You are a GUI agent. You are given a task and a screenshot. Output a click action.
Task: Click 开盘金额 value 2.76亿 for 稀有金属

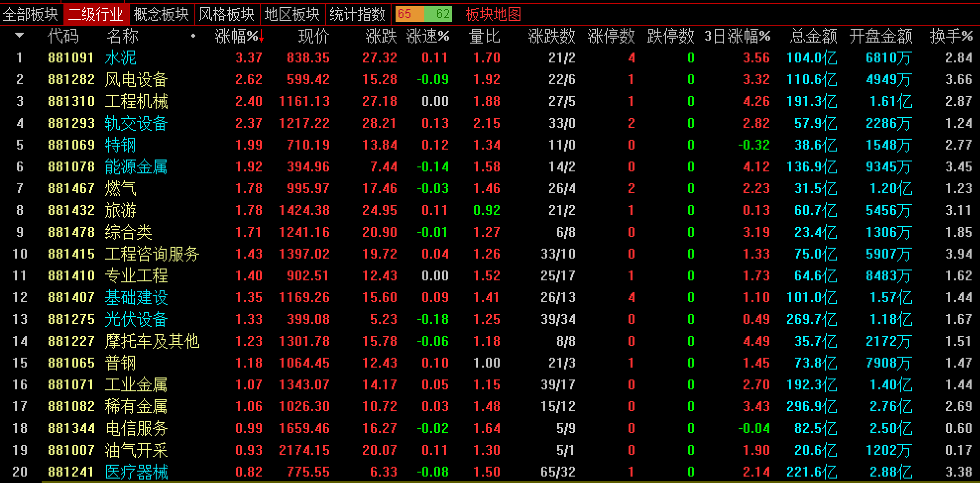(891, 407)
